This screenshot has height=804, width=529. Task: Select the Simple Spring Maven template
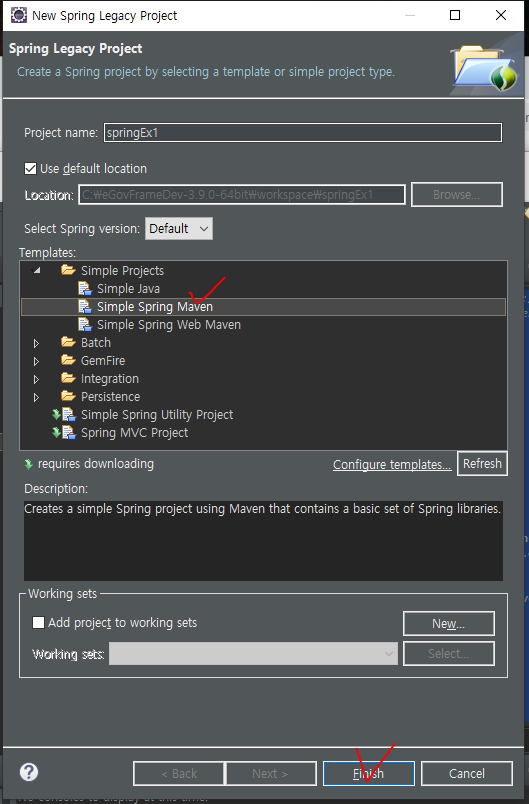pyautogui.click(x=155, y=307)
